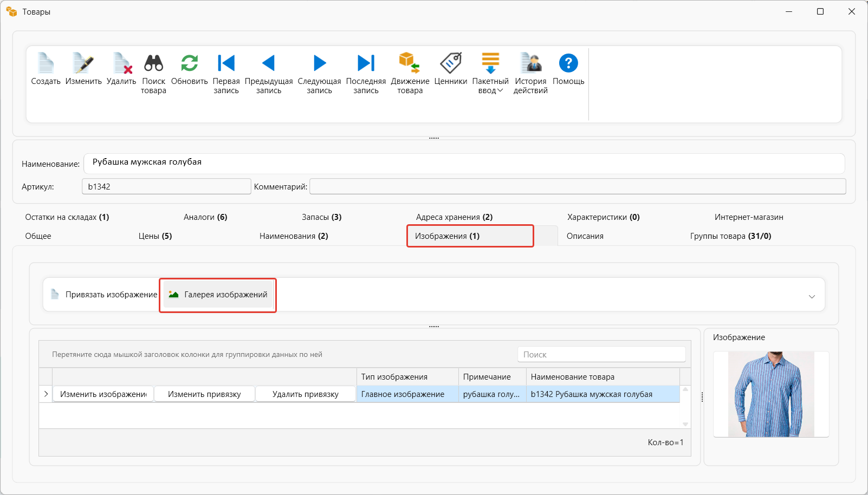The width and height of the screenshot is (868, 495).
Task: Click the Поиск field in grid
Action: pos(601,354)
